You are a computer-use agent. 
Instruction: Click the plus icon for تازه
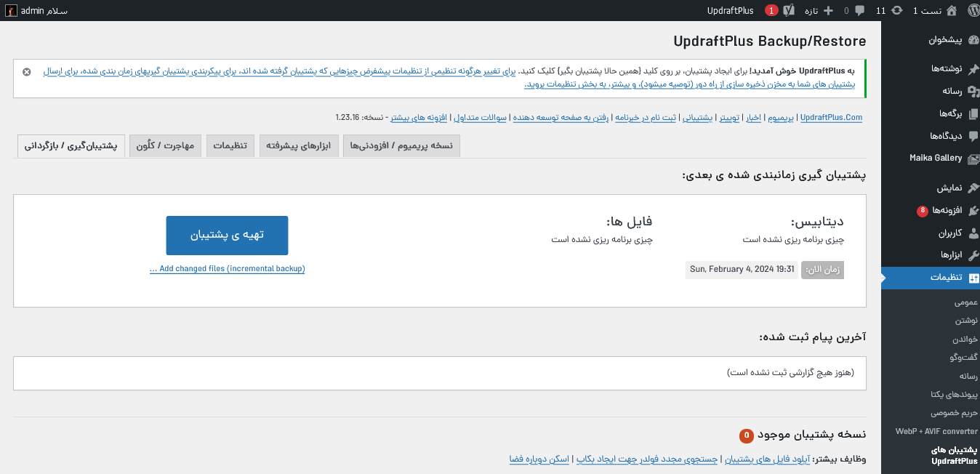coord(828,10)
